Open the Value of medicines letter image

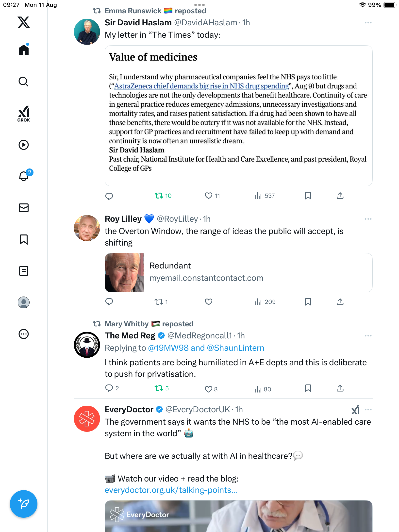click(238, 116)
